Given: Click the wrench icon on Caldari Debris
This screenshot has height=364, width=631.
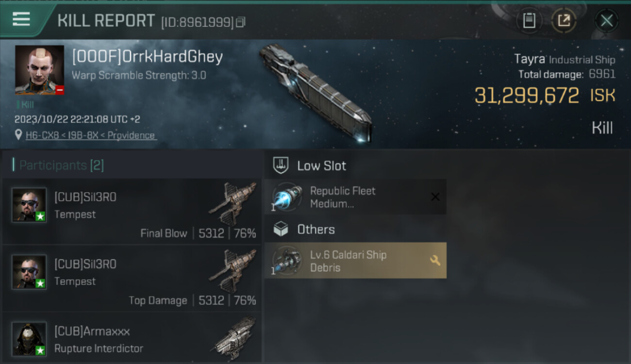Looking at the screenshot, I should 435,261.
